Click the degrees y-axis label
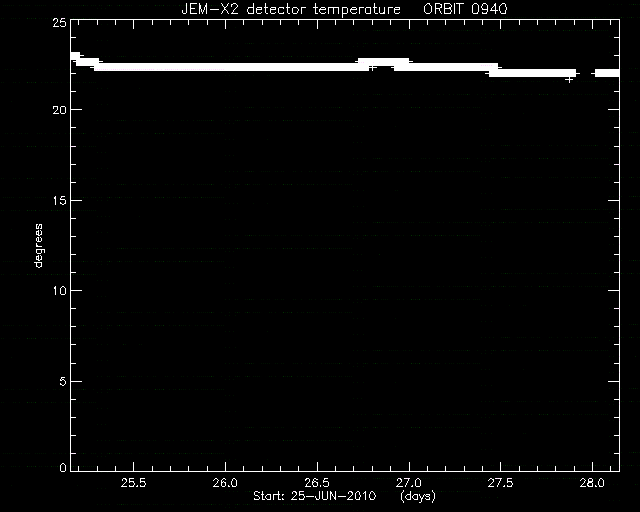The width and height of the screenshot is (640, 512). pyautogui.click(x=38, y=245)
